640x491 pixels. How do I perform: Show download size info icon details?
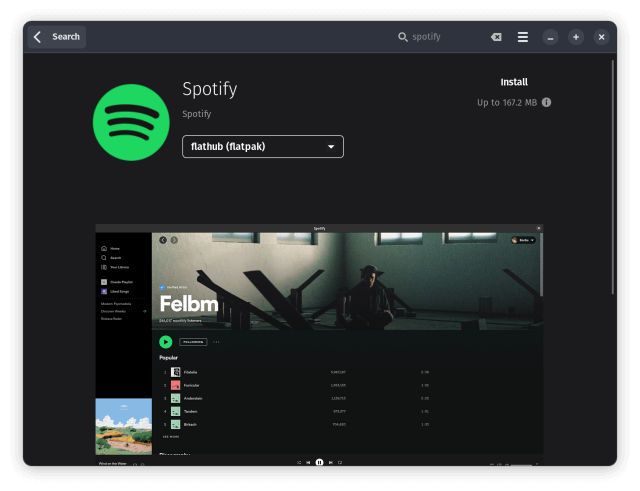click(547, 102)
